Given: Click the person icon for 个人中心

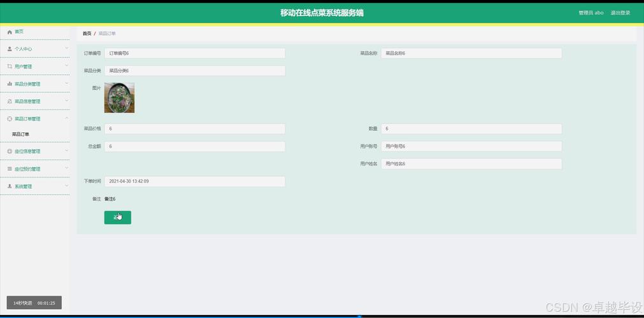Looking at the screenshot, I should click(10, 49).
